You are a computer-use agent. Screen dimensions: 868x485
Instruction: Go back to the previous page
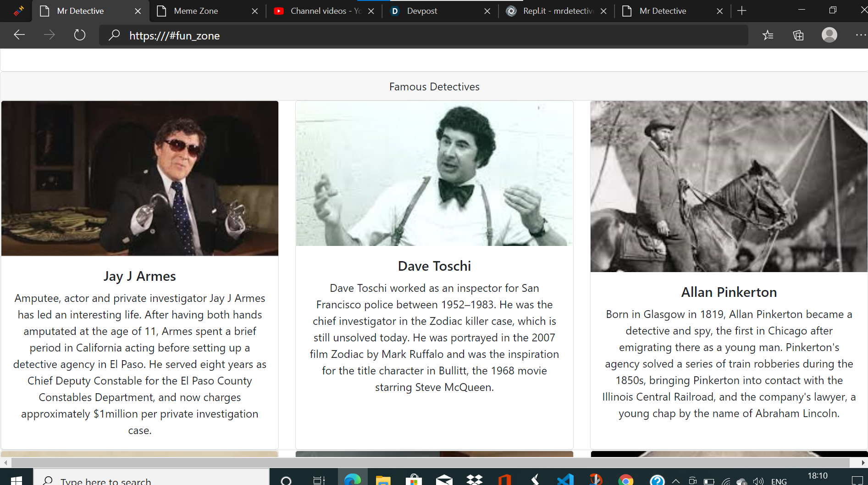(x=19, y=35)
